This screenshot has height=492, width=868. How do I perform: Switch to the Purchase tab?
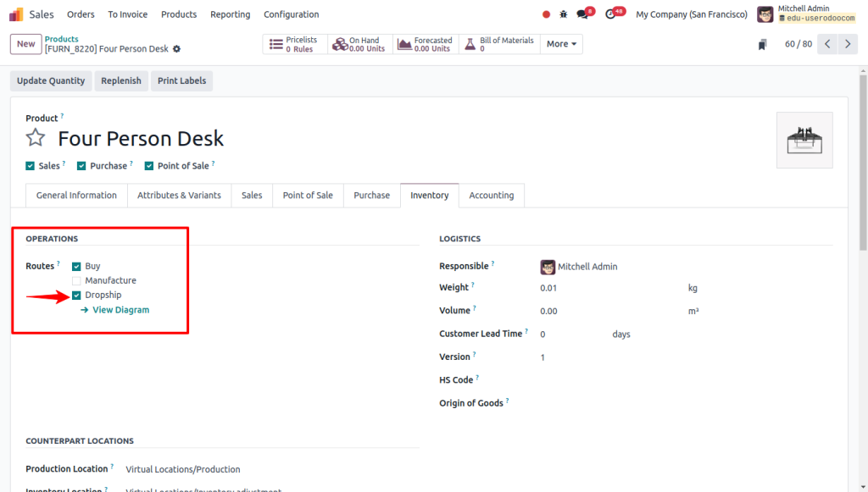(x=372, y=195)
